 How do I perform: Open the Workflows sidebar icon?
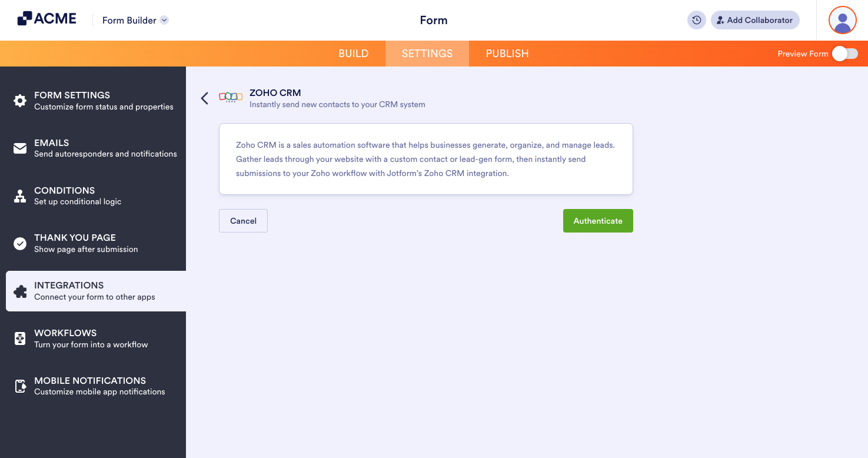tap(21, 338)
